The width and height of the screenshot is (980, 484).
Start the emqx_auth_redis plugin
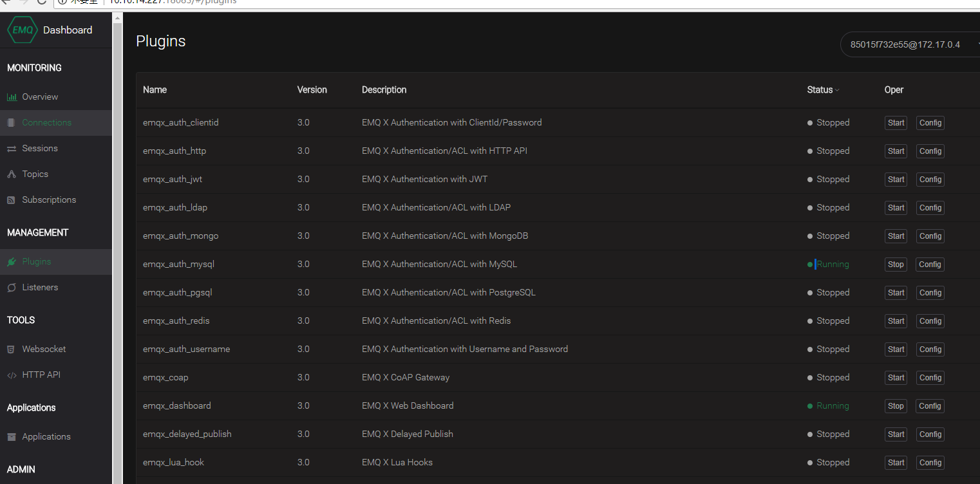(896, 321)
